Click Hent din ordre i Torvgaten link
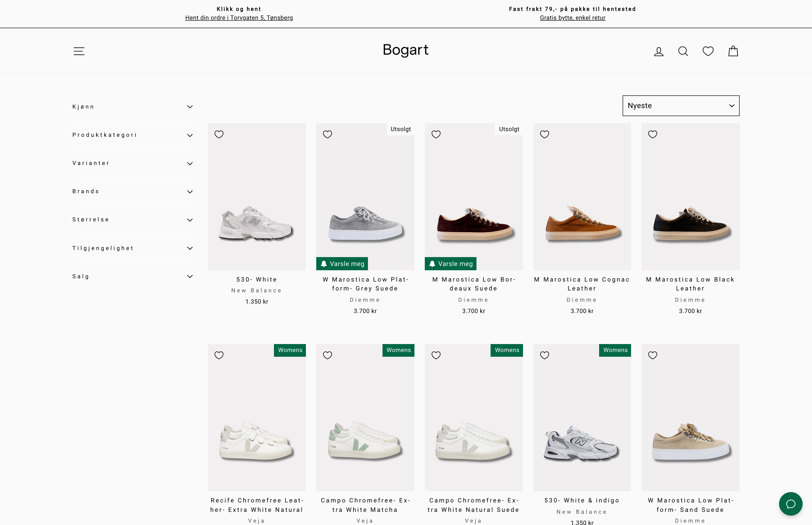Viewport: 812px width, 525px height. point(239,18)
